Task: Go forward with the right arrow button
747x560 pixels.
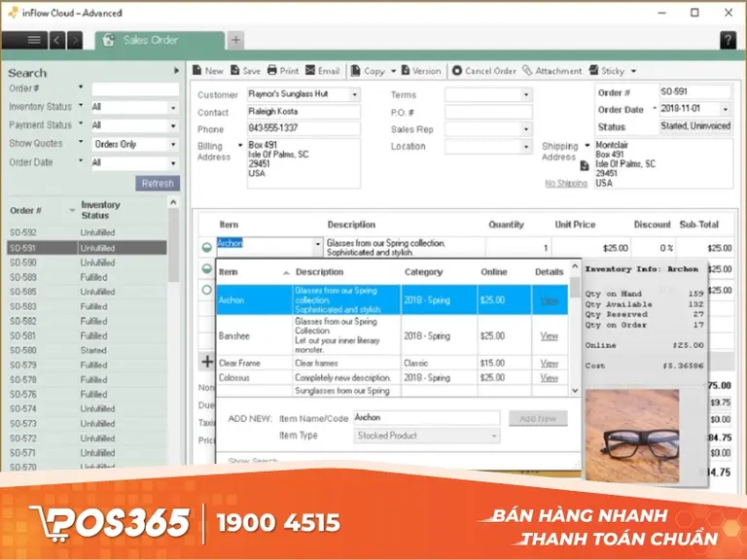Action: 75,40
